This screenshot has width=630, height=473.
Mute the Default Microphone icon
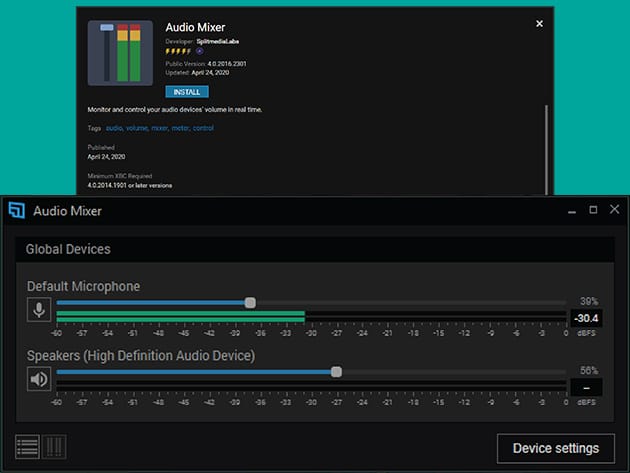39,309
